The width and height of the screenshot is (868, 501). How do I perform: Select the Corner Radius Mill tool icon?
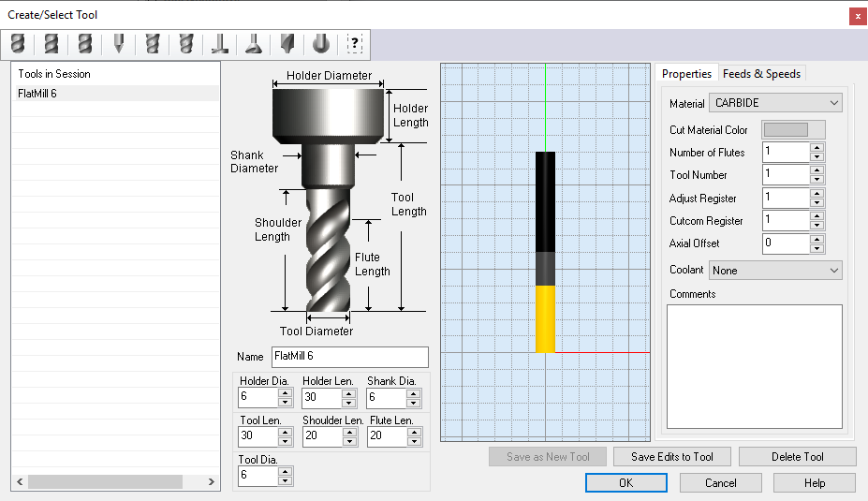85,44
